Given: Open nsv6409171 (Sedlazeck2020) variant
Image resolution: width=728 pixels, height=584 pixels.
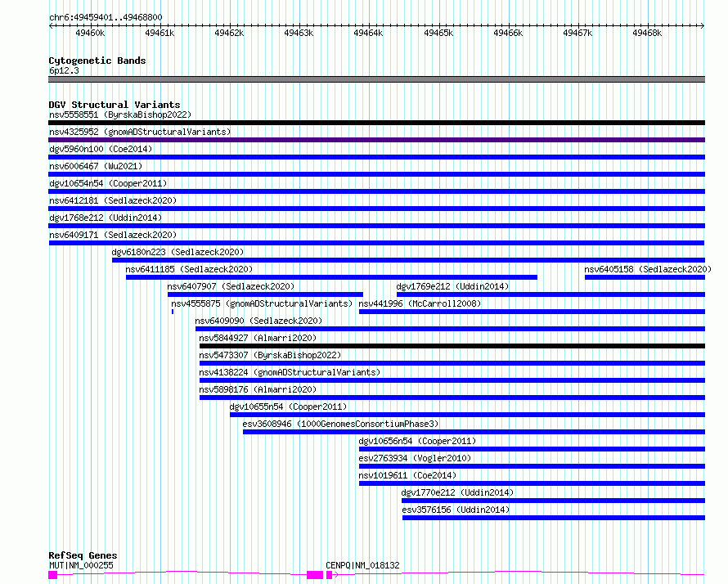Looking at the screenshot, I should click(x=113, y=235).
